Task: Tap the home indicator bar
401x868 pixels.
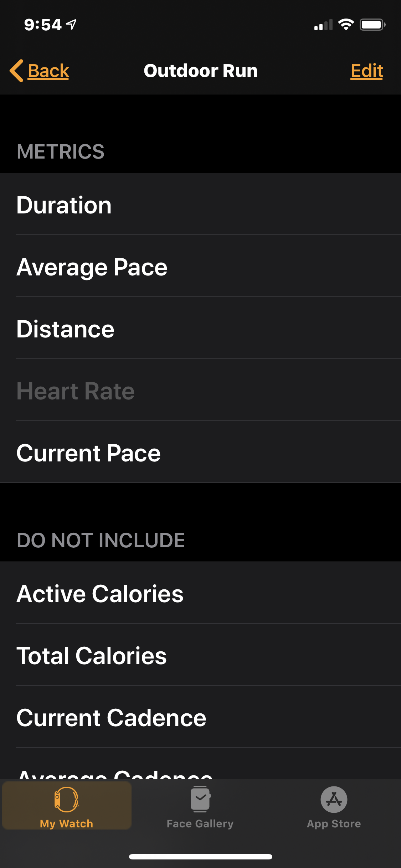Action: tap(200, 857)
